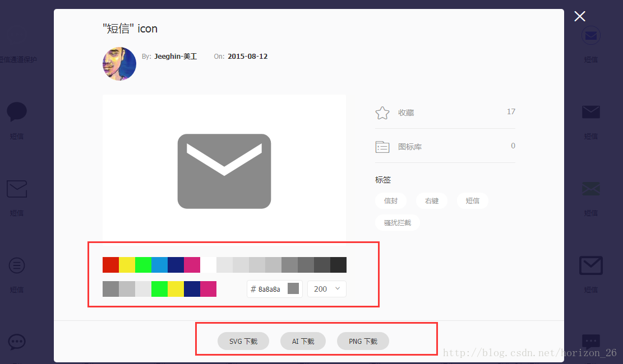Click the favorites count 17

click(x=511, y=111)
